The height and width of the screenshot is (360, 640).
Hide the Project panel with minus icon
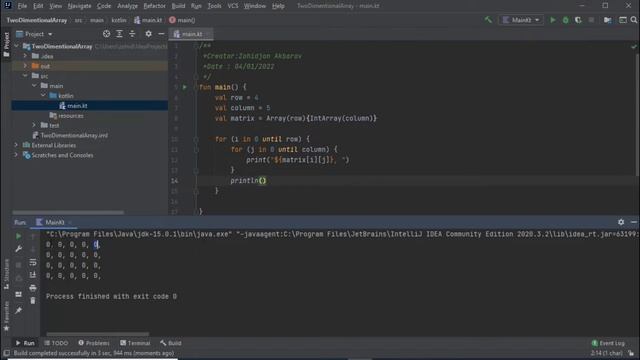(161, 34)
